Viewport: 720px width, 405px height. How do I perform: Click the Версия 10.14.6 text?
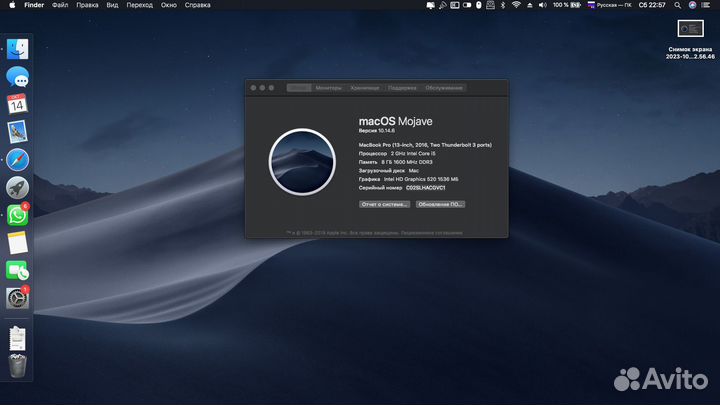click(377, 131)
